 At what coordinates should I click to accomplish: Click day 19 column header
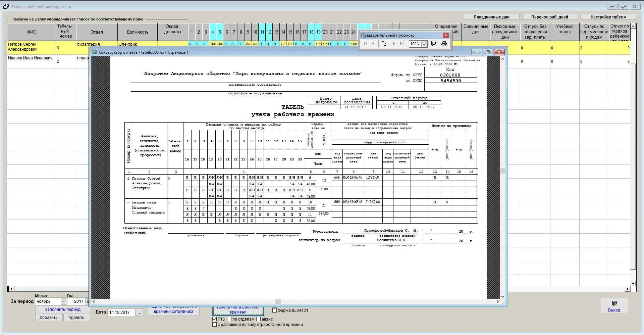tap(318, 32)
